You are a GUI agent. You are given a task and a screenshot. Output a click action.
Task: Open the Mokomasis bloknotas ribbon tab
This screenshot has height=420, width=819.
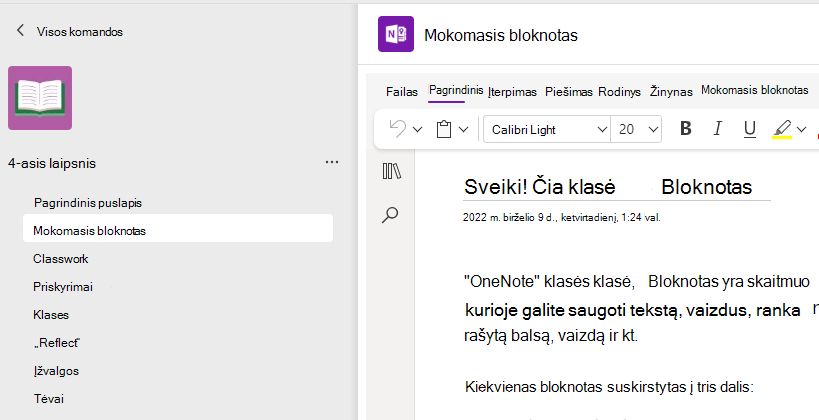[x=755, y=90]
